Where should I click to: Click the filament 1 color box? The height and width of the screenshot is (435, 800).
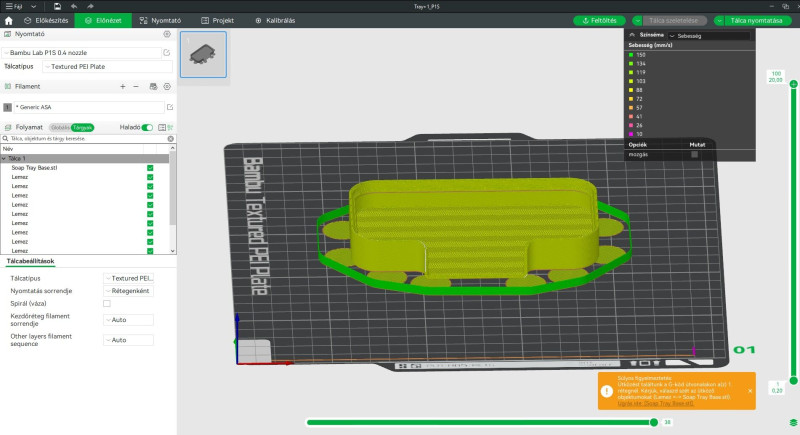pyautogui.click(x=7, y=107)
